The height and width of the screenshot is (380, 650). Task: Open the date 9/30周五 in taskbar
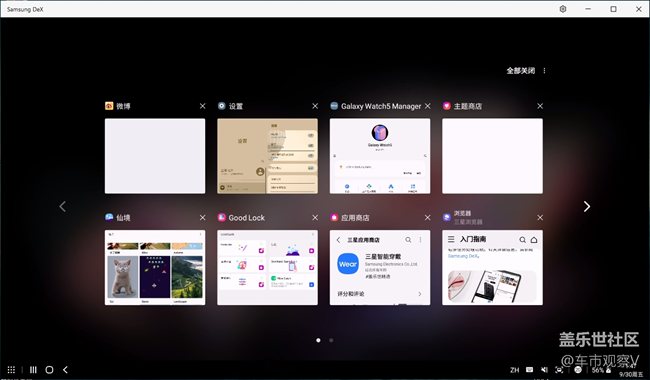(x=631, y=374)
